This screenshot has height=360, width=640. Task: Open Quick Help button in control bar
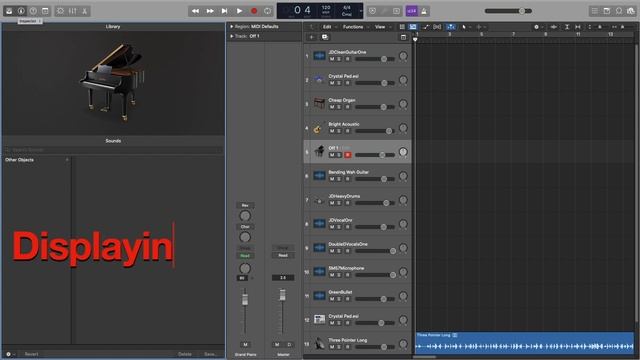(x=33, y=11)
